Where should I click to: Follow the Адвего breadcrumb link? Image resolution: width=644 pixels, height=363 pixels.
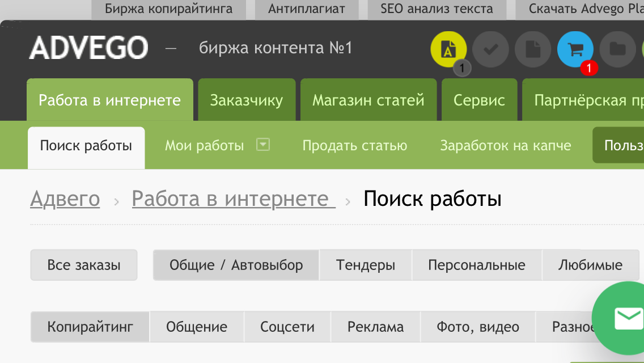click(x=65, y=199)
